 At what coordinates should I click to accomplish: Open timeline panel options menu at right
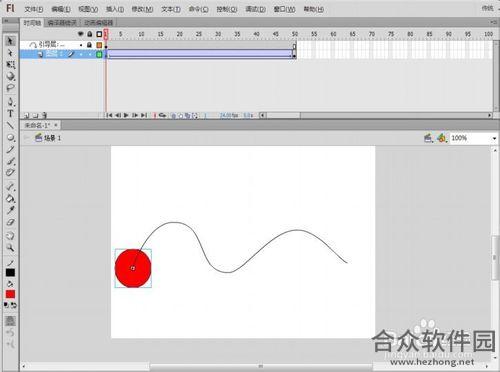pos(493,22)
